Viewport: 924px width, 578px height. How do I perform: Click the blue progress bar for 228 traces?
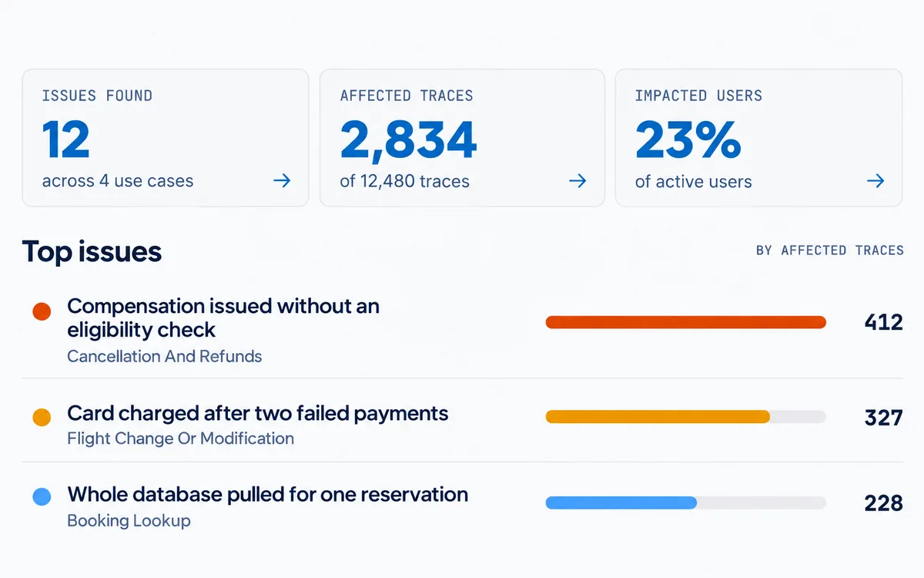pyautogui.click(x=621, y=502)
